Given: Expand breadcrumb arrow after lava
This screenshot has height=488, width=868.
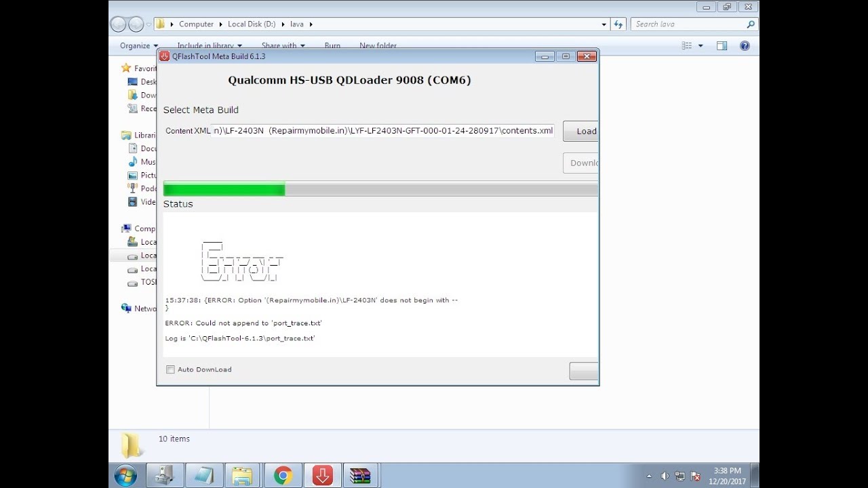Looking at the screenshot, I should point(311,24).
